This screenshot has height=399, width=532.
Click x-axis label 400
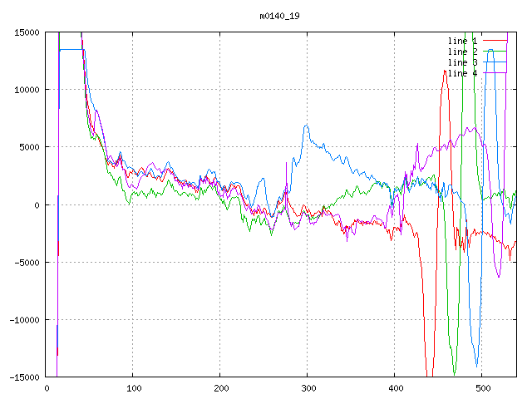tap(396, 388)
